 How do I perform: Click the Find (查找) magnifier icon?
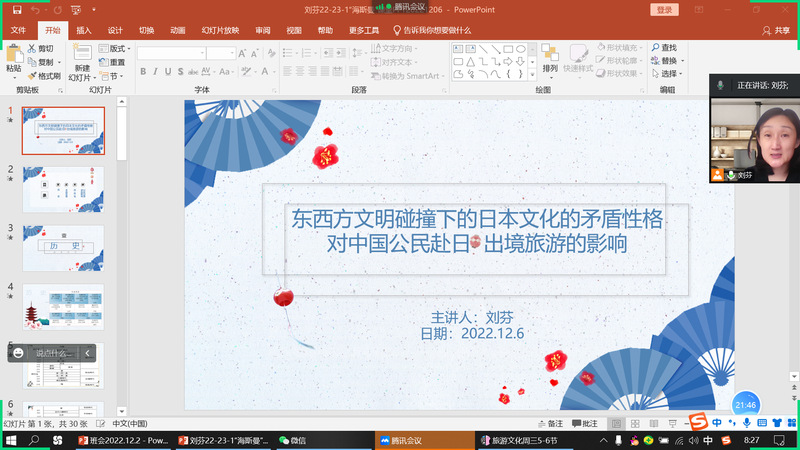coord(655,48)
